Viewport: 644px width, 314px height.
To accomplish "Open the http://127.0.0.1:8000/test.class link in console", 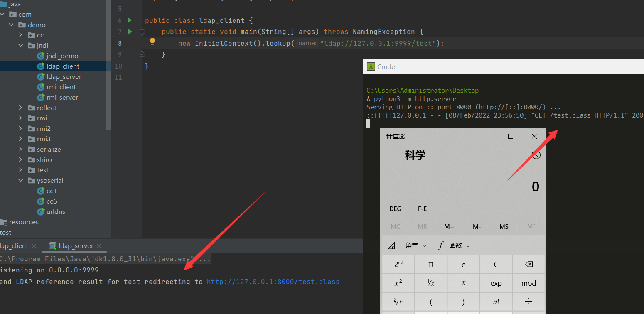I will pos(273,282).
